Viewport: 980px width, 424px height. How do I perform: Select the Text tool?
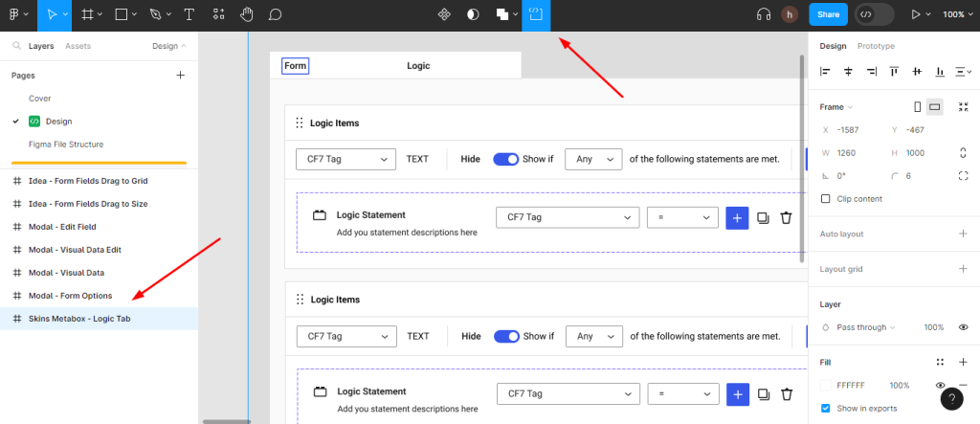tap(189, 14)
